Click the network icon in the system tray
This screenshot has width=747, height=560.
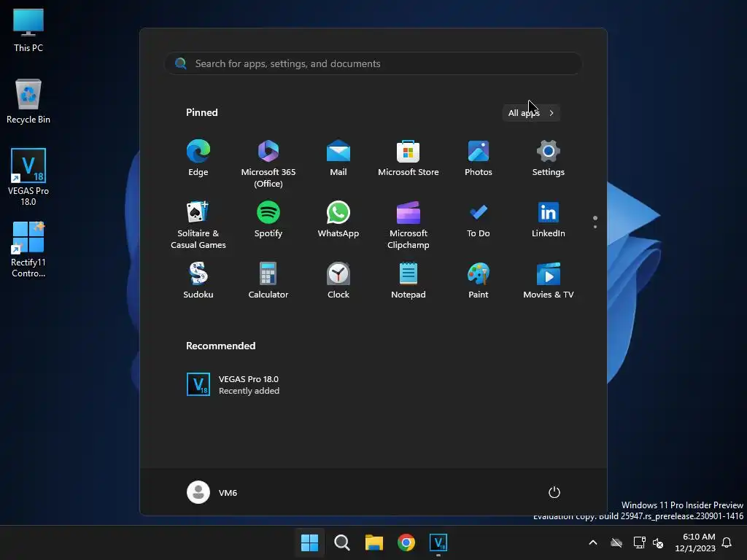coord(639,542)
